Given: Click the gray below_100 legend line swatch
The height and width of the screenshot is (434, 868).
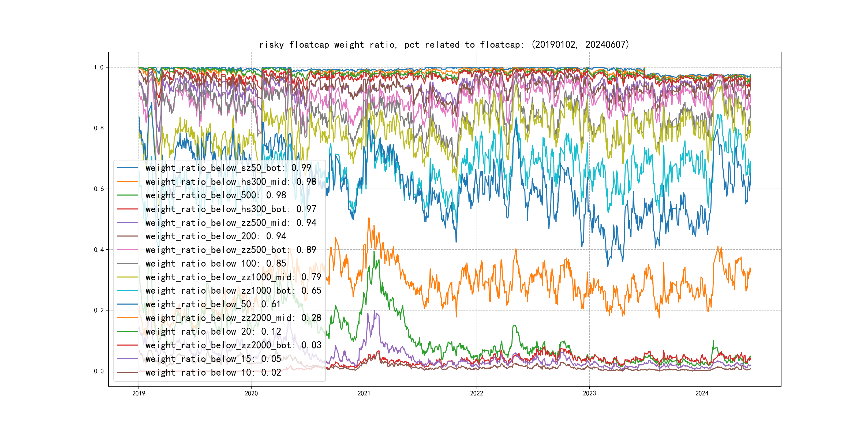Looking at the screenshot, I should pyautogui.click(x=127, y=264).
